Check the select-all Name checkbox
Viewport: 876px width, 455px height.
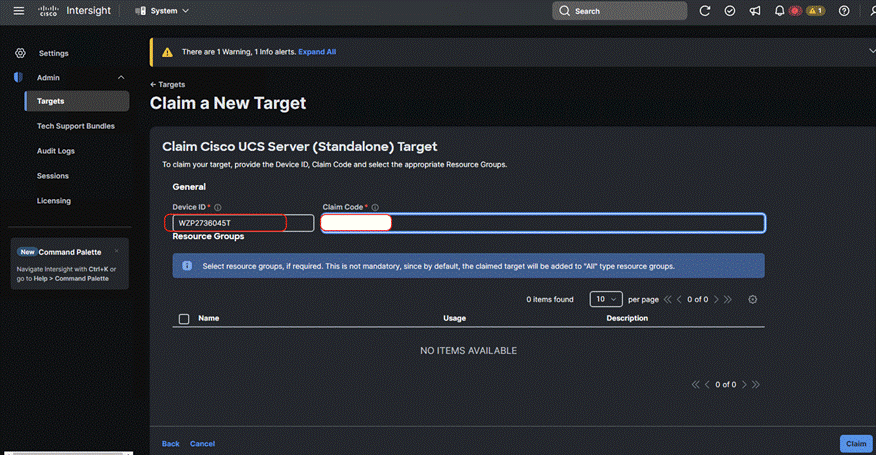pos(184,319)
